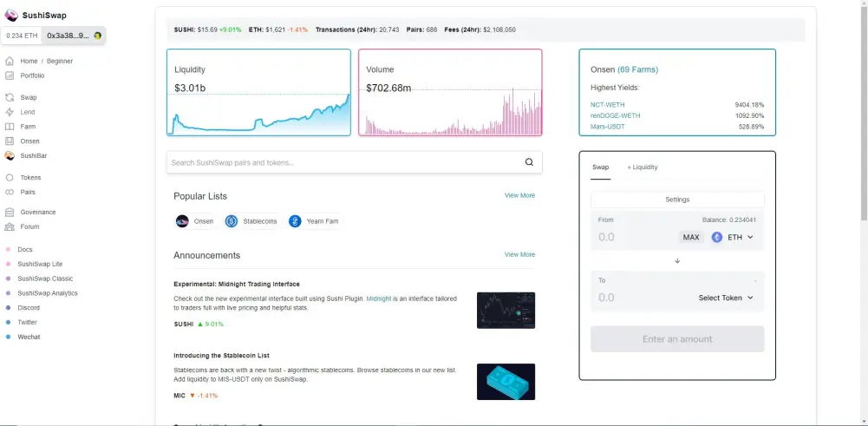Open Mars-USDT farm link
868x426 pixels.
pyautogui.click(x=608, y=127)
